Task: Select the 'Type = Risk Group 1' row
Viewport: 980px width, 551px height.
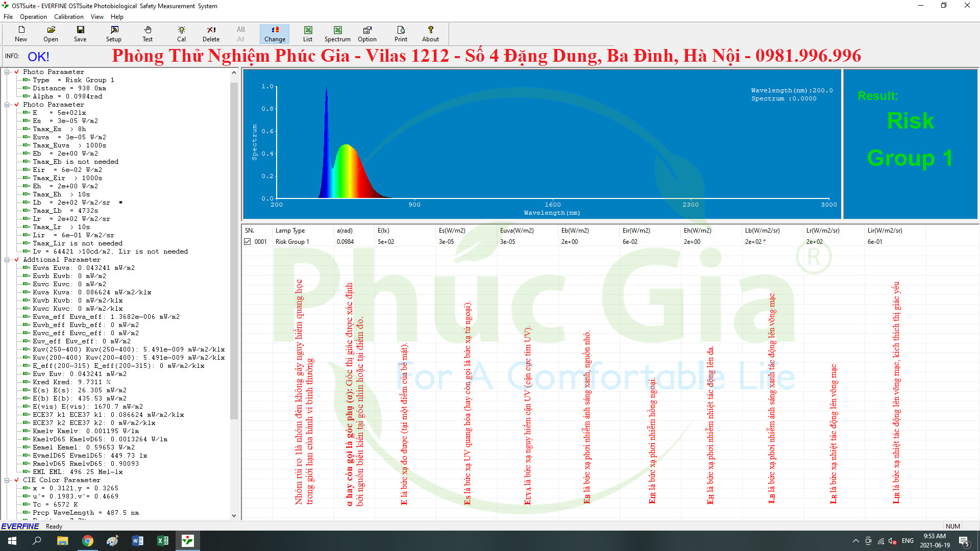Action: [x=73, y=80]
